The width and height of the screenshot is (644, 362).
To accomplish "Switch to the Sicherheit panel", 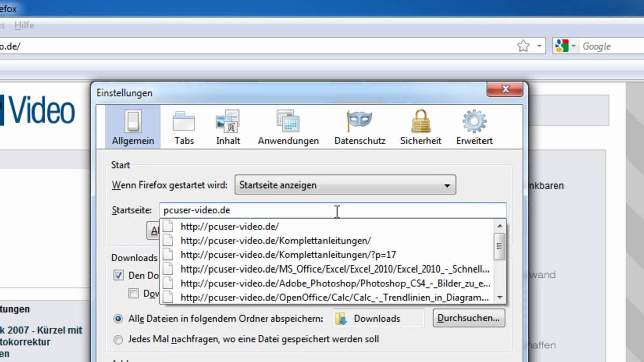I will pos(421,127).
